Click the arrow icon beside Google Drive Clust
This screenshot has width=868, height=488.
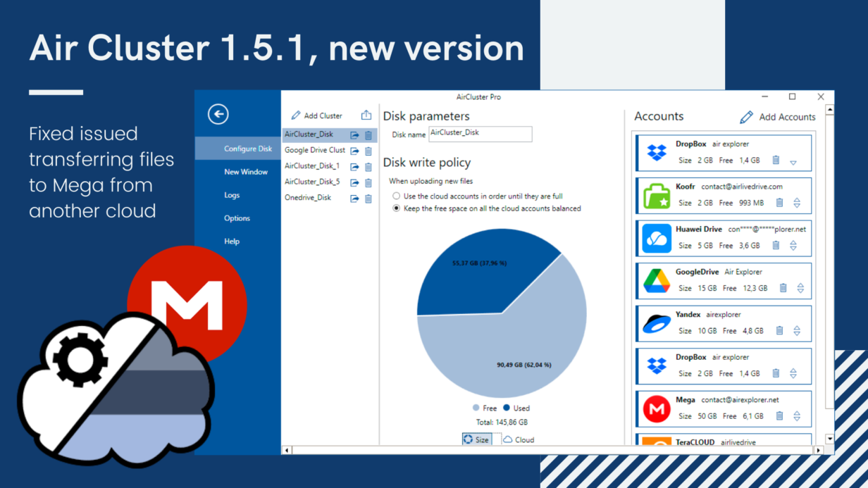coord(355,151)
